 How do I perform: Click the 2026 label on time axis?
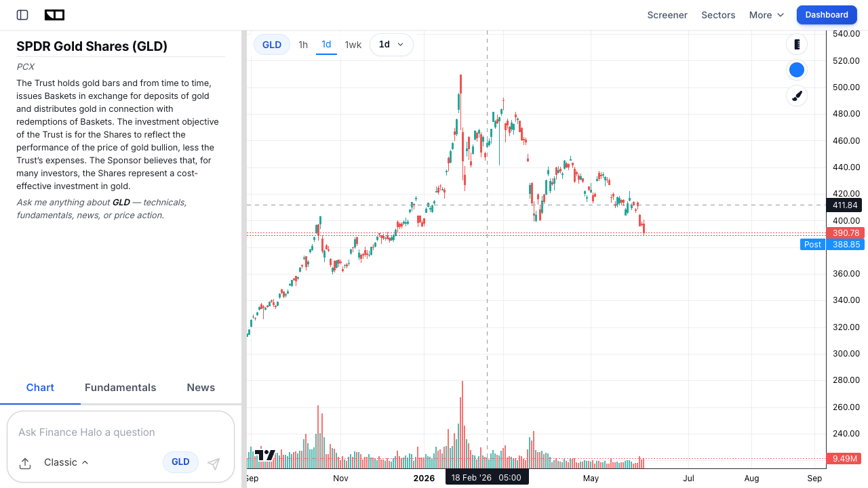(424, 479)
